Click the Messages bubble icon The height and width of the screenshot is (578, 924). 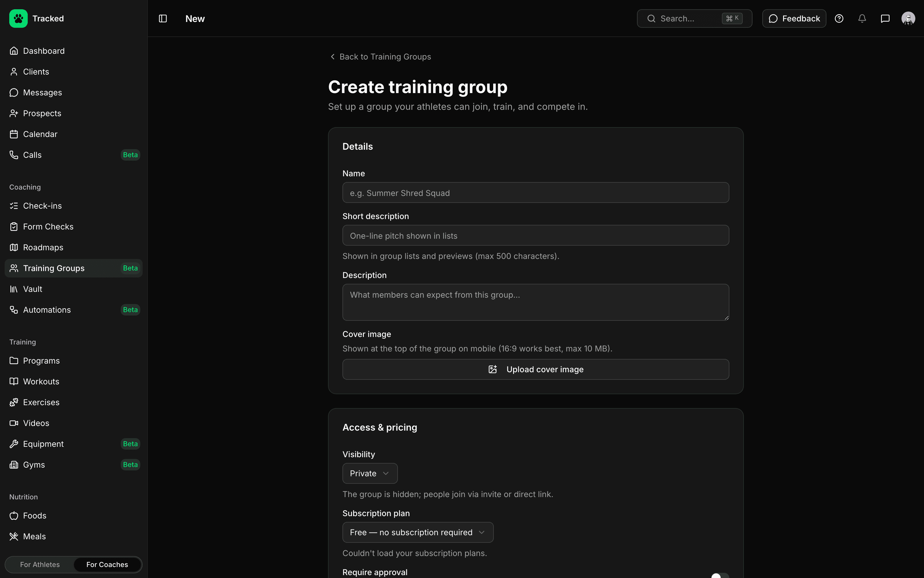coord(14,92)
